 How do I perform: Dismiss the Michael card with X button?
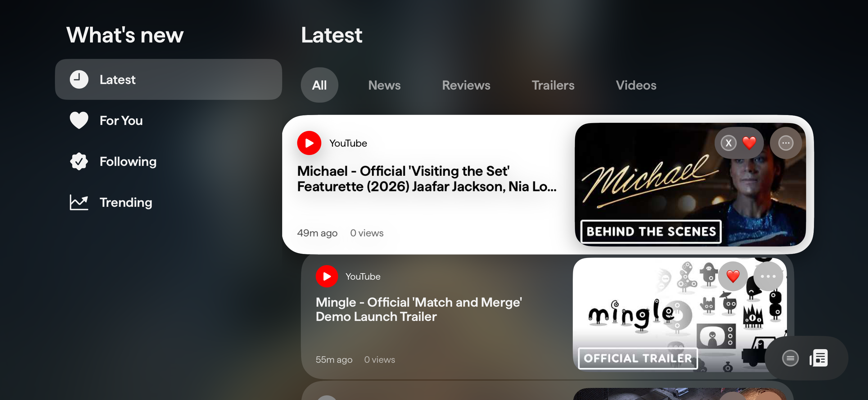pos(729,143)
